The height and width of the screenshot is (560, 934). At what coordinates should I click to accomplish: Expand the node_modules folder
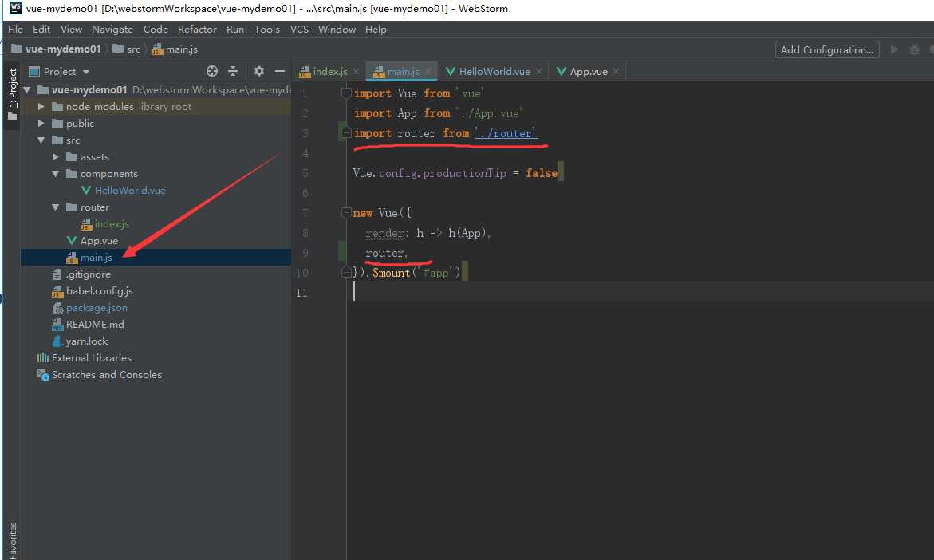[41, 107]
